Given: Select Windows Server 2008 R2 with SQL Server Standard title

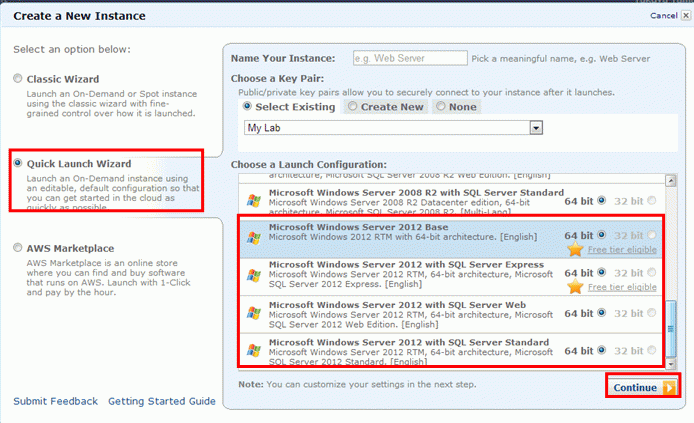Looking at the screenshot, I should [416, 193].
